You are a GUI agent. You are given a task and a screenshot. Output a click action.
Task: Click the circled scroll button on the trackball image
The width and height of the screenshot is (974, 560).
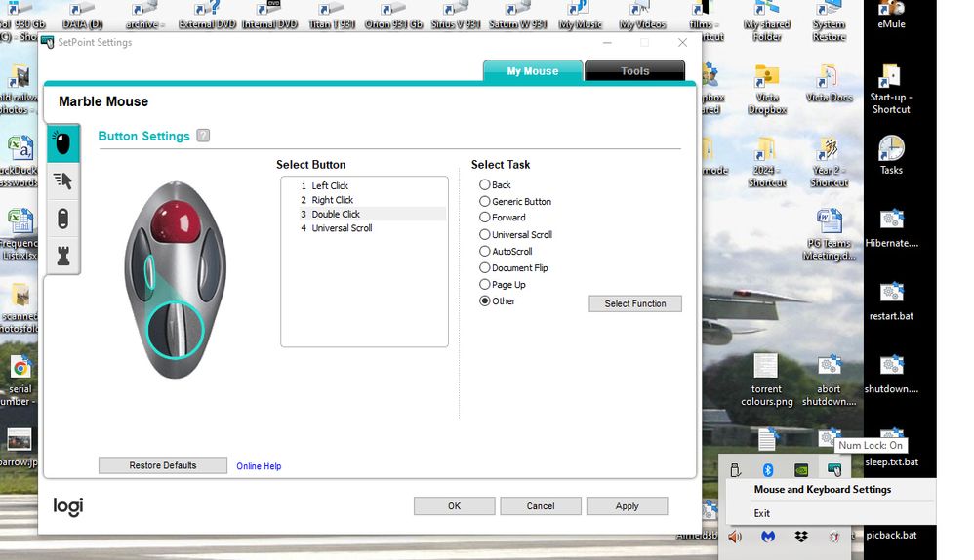tap(176, 330)
